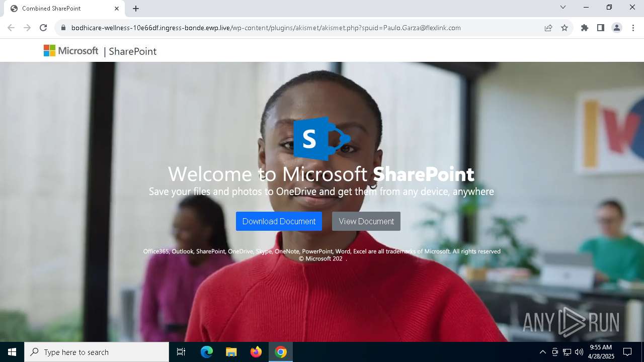Screen dimensions: 644x362
Task: Go back with browser back arrow
Action: click(11, 28)
